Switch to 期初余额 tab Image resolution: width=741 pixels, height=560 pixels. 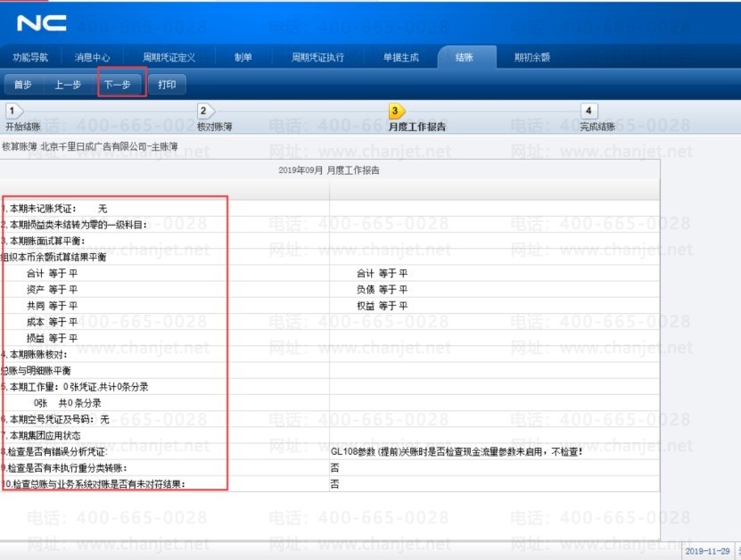coord(532,57)
